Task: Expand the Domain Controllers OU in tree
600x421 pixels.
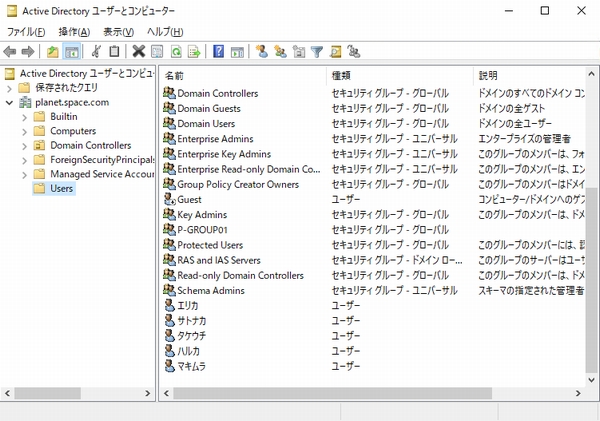Action: [24, 146]
